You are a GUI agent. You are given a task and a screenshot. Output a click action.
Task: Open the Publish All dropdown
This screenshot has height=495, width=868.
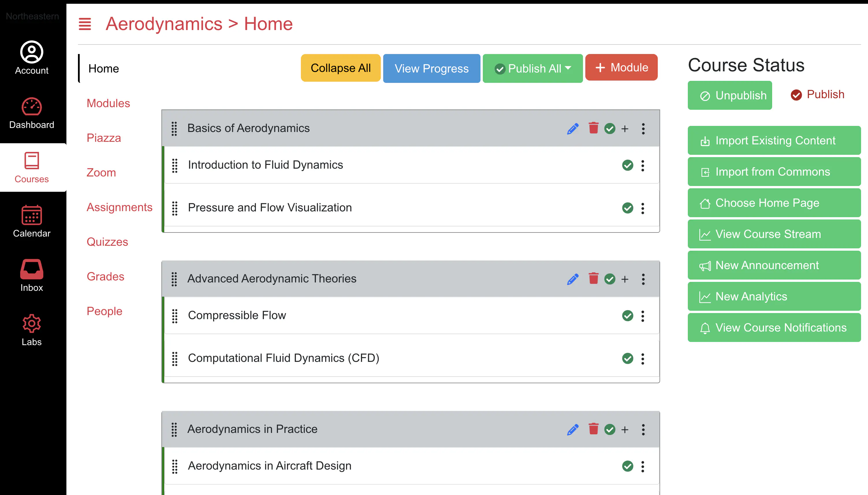(x=532, y=68)
